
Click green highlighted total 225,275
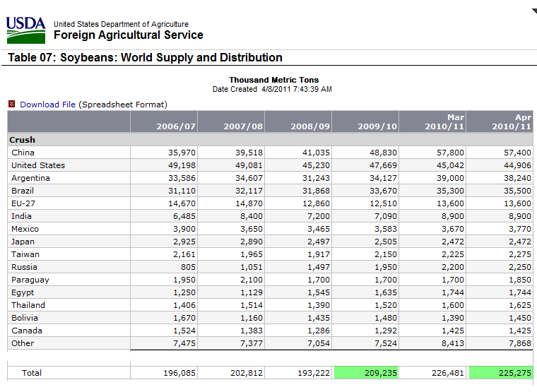tap(501, 373)
